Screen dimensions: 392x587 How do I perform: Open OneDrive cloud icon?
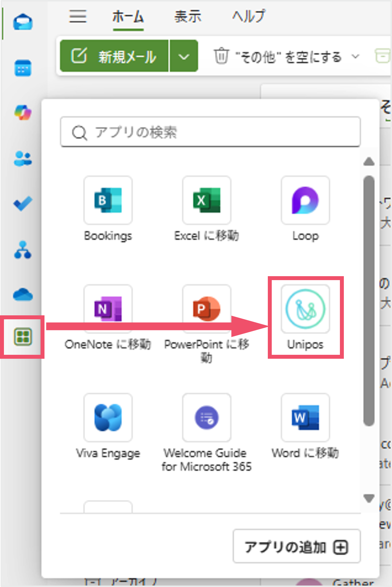coord(23,294)
